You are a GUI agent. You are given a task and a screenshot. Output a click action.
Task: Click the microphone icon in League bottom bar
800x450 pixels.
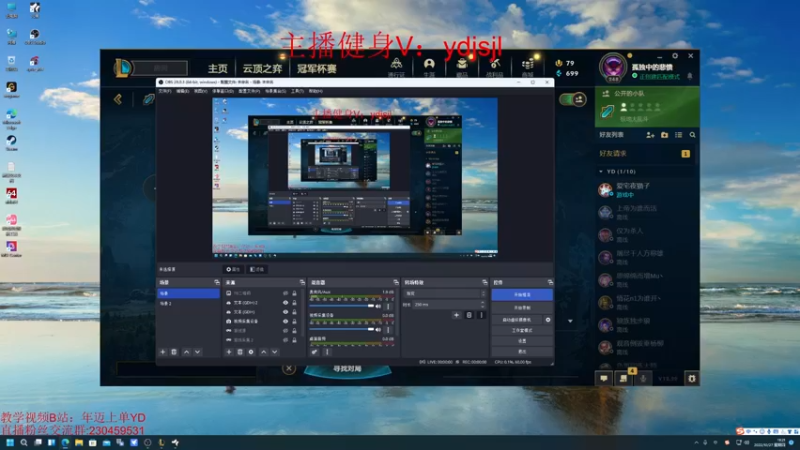(x=643, y=379)
